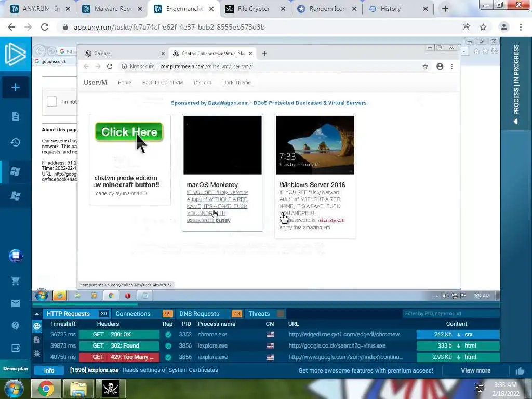Toggle Dark Theme in UserVM navbar
Viewport: 532px width, 399px height.
pos(236,83)
